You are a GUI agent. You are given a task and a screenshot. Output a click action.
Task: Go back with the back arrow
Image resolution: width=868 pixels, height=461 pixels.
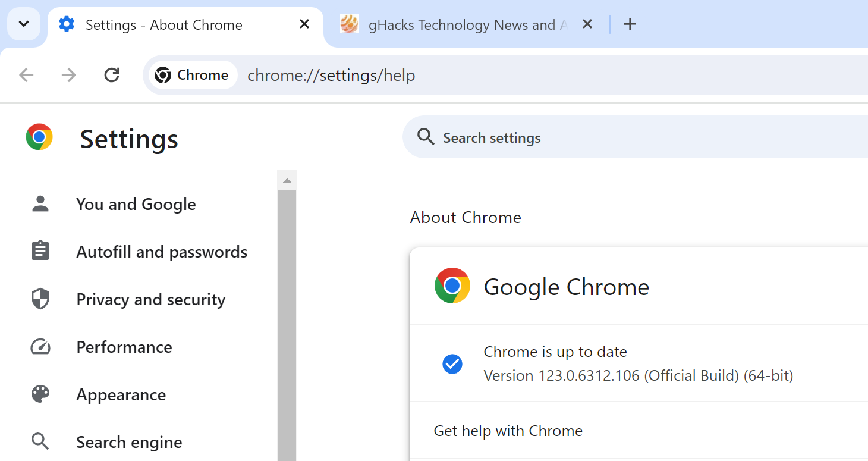(x=26, y=75)
